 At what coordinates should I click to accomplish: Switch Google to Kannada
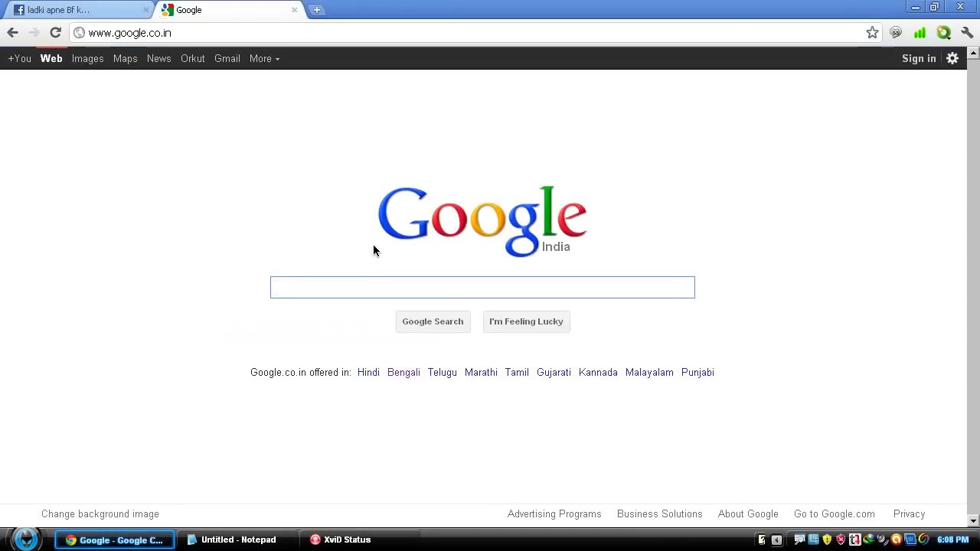click(598, 372)
